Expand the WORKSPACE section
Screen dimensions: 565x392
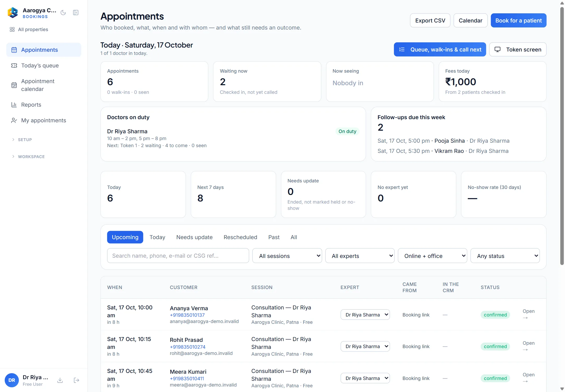[28, 157]
